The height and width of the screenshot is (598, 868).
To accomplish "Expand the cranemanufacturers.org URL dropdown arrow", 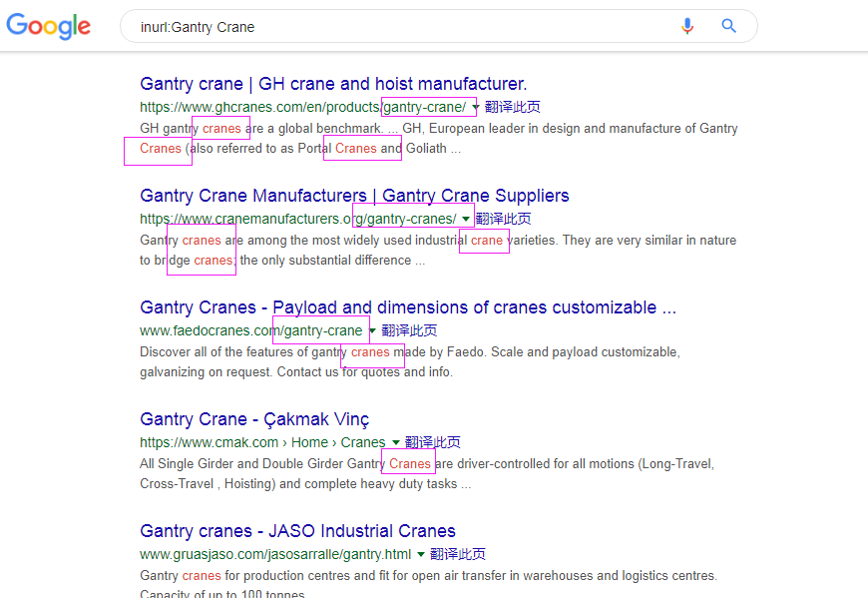I will pos(466,219).
